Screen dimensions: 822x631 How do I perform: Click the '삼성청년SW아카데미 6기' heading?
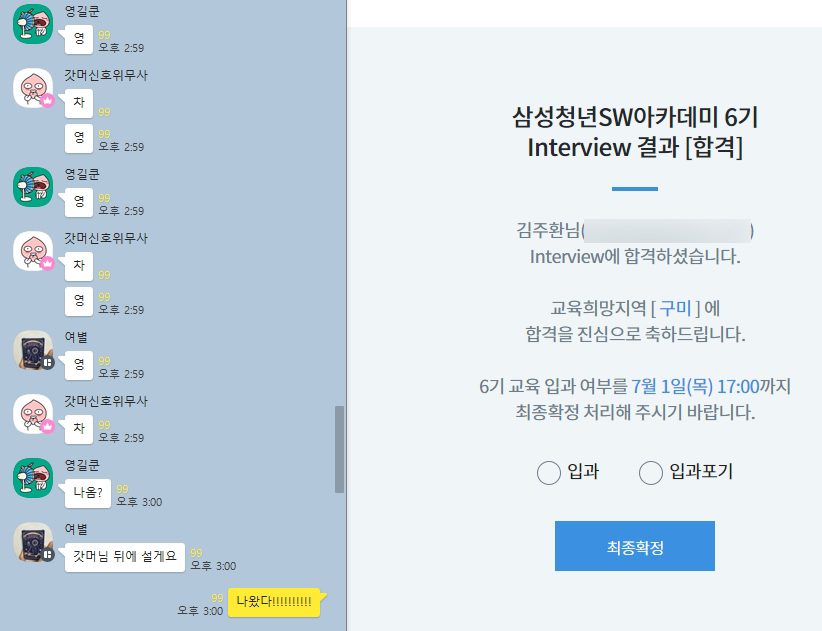pos(635,116)
